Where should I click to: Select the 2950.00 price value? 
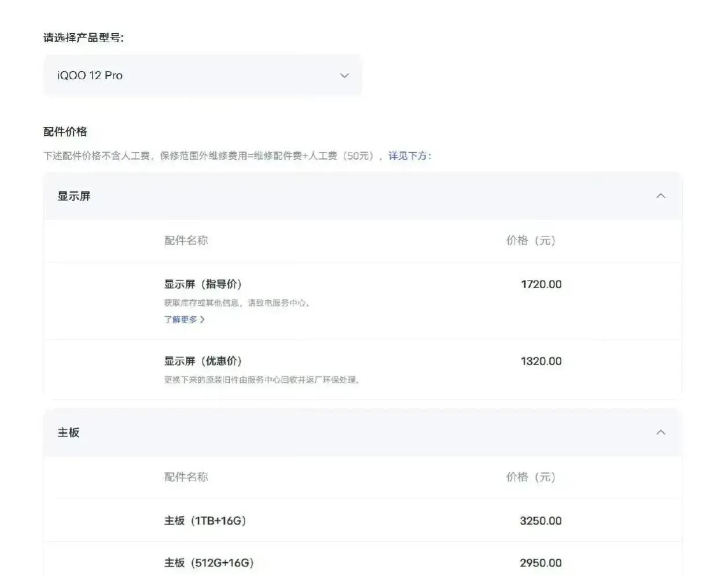[x=541, y=563]
